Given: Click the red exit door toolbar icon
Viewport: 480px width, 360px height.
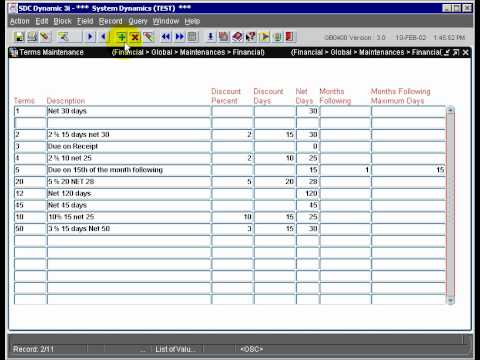Looking at the screenshot, I should coord(290,36).
